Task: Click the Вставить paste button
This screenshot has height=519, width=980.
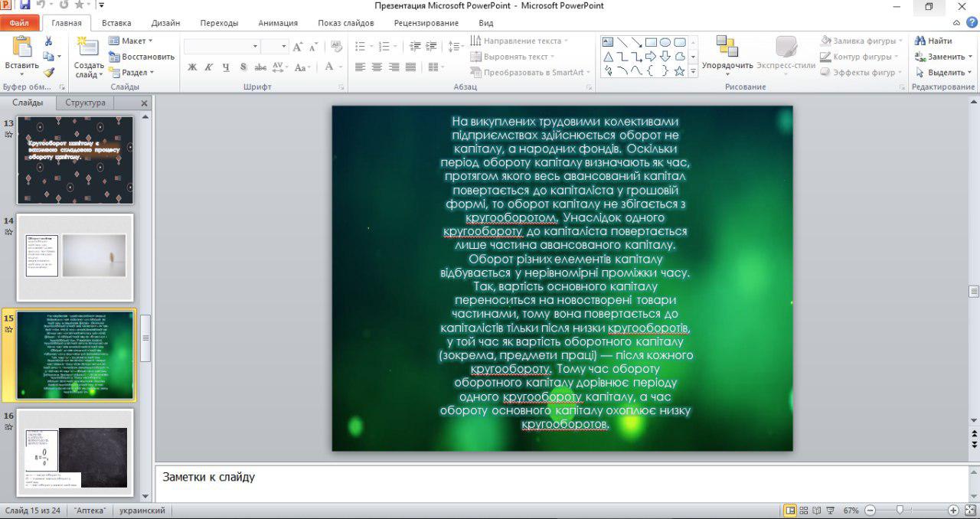Action: [x=21, y=56]
